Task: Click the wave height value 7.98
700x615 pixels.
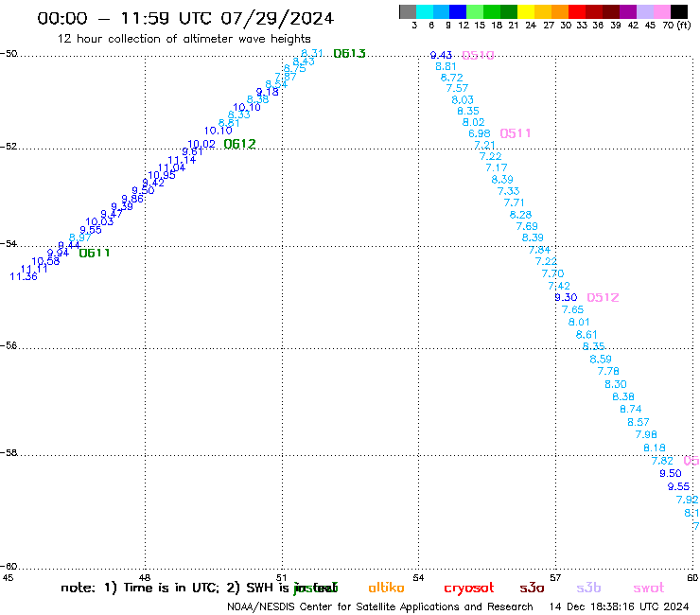Action: click(x=646, y=434)
